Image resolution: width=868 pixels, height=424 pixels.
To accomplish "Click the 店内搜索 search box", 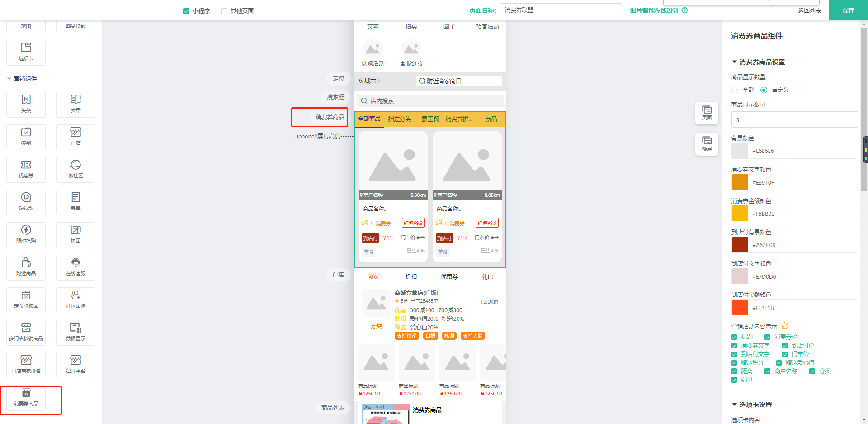I will click(x=430, y=101).
